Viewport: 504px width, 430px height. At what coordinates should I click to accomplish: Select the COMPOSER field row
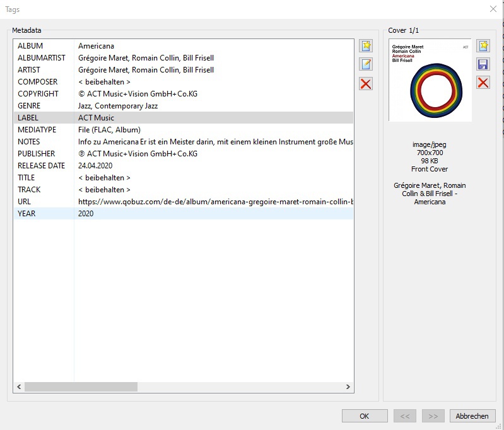point(184,81)
